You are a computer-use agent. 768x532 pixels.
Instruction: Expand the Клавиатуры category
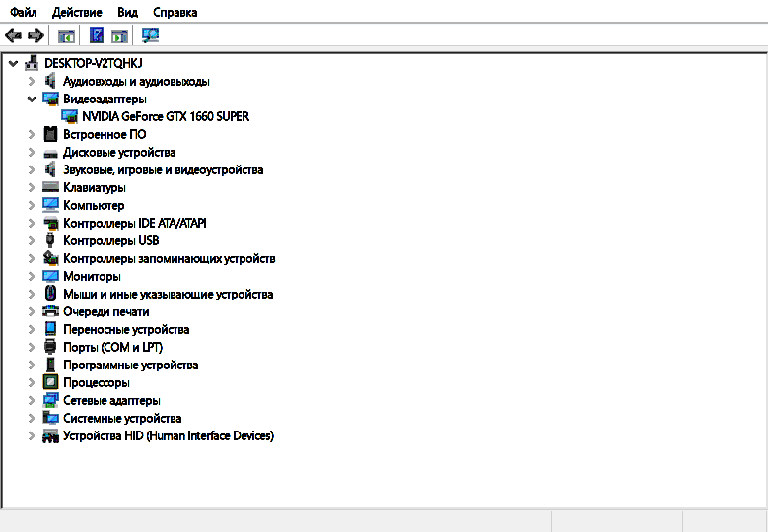[32, 187]
